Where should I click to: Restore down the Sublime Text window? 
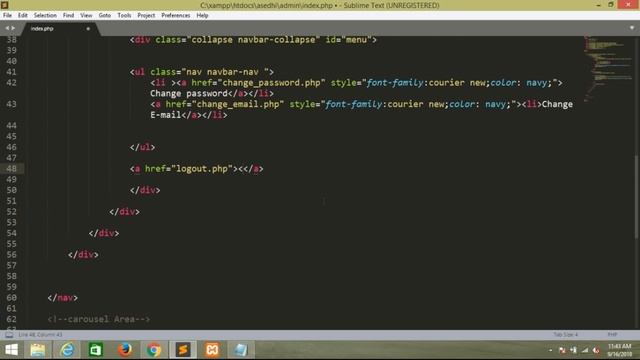coord(611,5)
